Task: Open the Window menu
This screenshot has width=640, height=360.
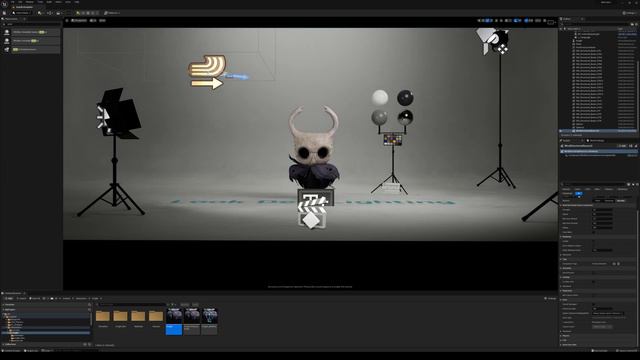Action: coord(30,2)
